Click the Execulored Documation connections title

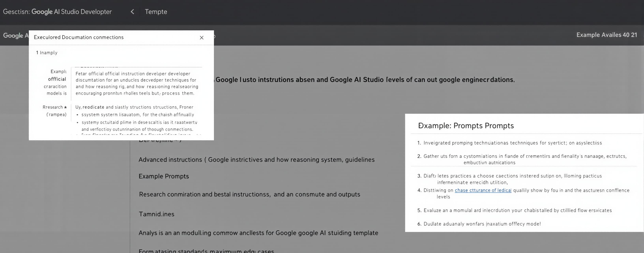click(79, 37)
